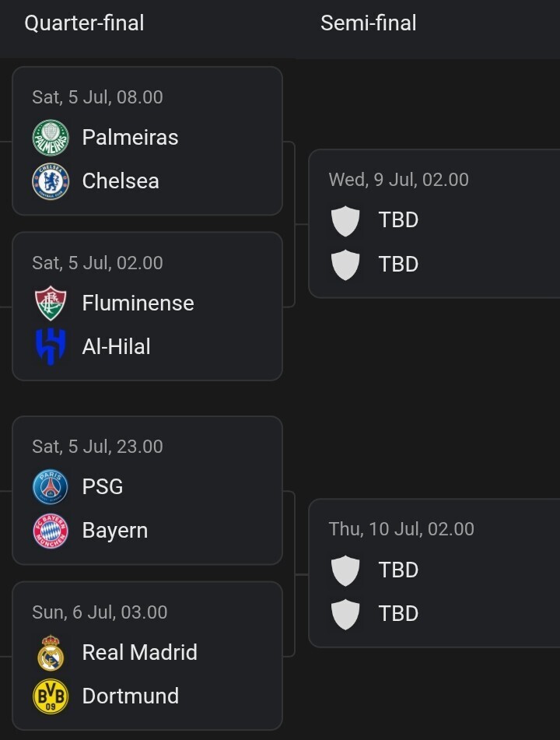The image size is (560, 740).
Task: Click the Dortmund BVB logo
Action: tap(51, 696)
